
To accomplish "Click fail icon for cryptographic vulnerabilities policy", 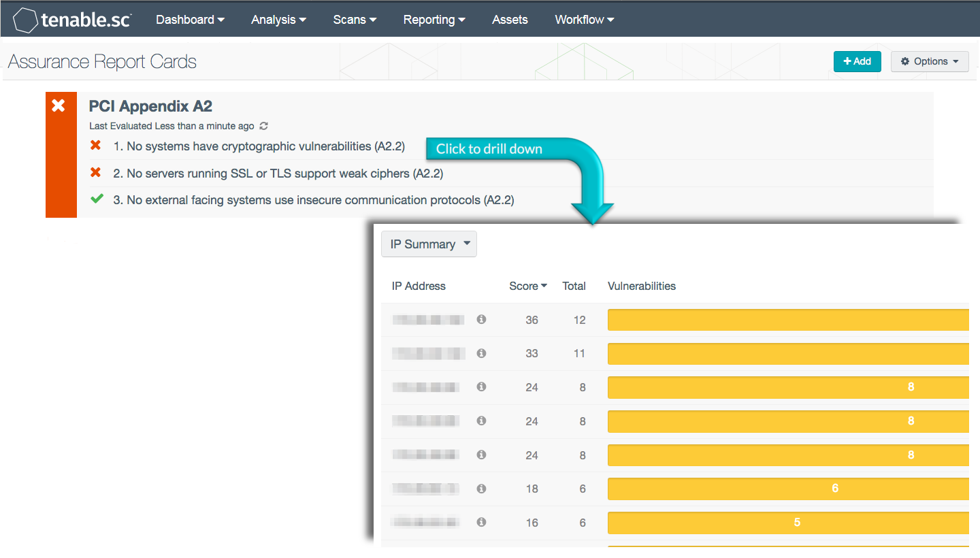I will point(96,145).
